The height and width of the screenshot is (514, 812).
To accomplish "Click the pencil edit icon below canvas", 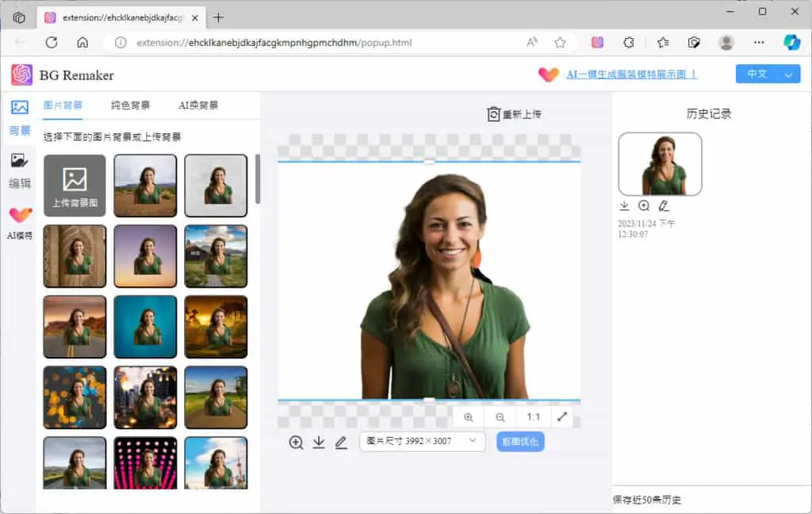I will (x=341, y=442).
